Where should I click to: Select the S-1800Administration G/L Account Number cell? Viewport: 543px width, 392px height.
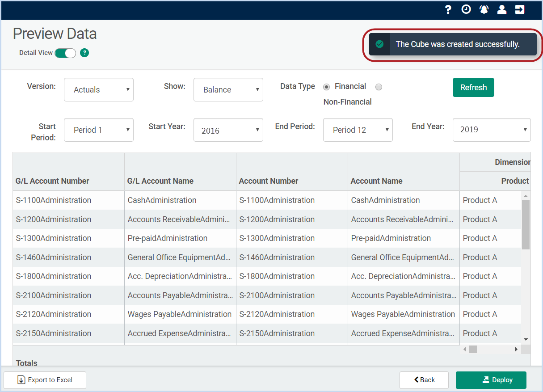point(68,276)
